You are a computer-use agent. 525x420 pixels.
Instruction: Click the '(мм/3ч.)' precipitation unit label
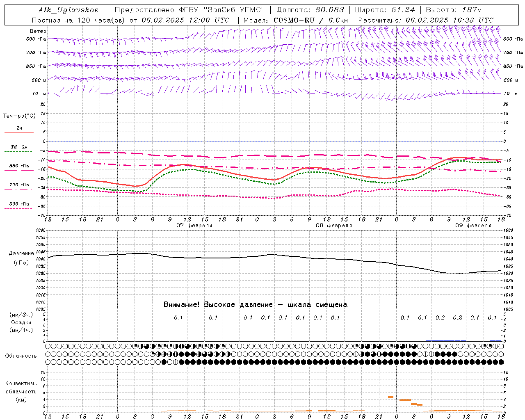[x=21, y=315]
